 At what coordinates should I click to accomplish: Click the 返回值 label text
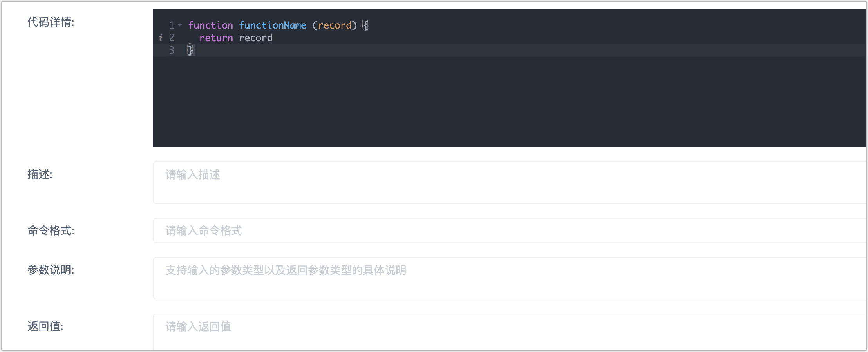point(45,326)
